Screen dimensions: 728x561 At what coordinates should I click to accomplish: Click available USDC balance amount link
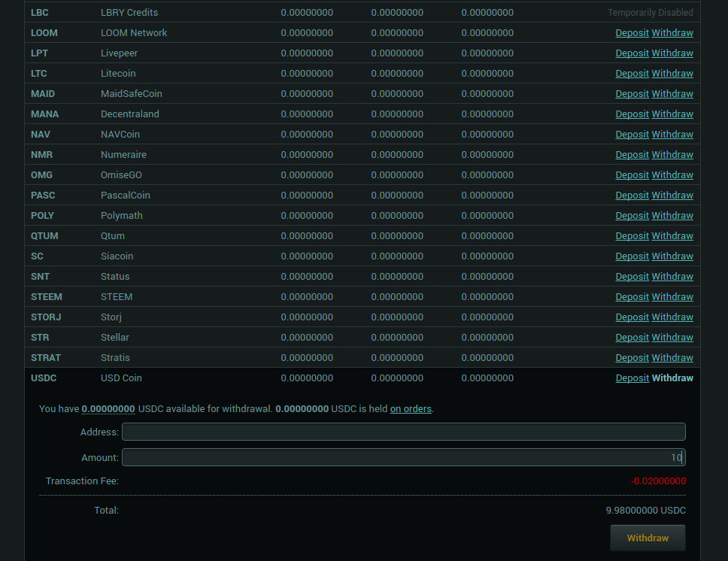108,409
